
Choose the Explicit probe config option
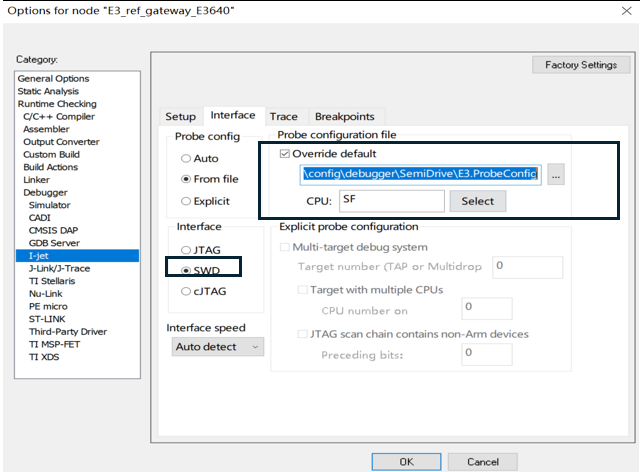pyautogui.click(x=186, y=201)
